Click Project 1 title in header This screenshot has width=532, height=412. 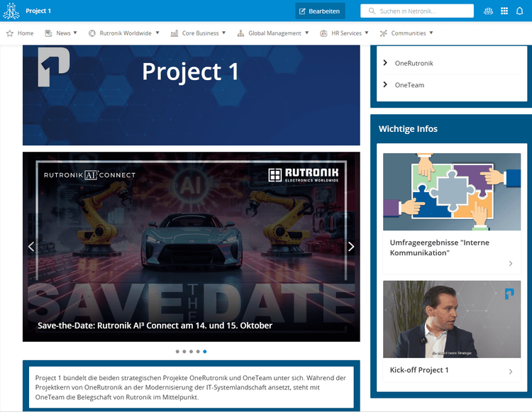pyautogui.click(x=38, y=11)
